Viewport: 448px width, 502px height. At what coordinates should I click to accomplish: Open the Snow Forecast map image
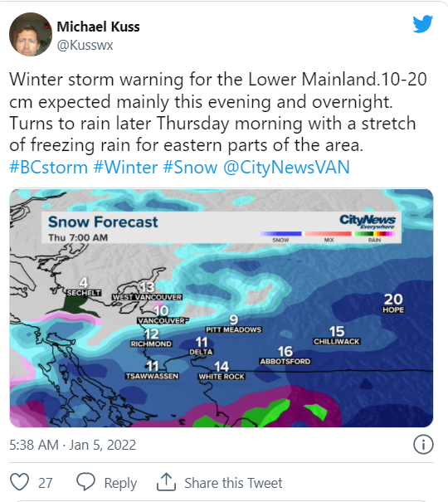pyautogui.click(x=222, y=308)
